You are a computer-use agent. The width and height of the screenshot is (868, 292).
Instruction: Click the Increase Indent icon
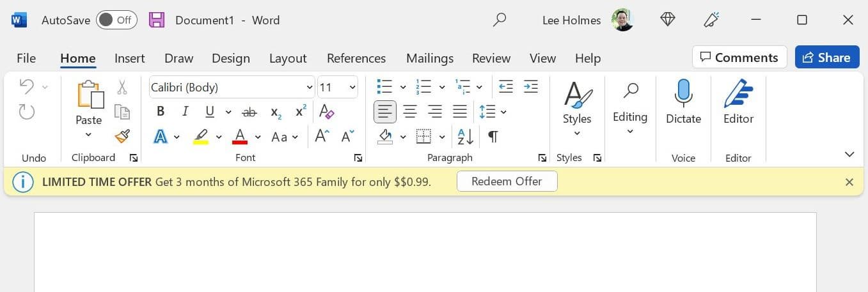tap(530, 87)
